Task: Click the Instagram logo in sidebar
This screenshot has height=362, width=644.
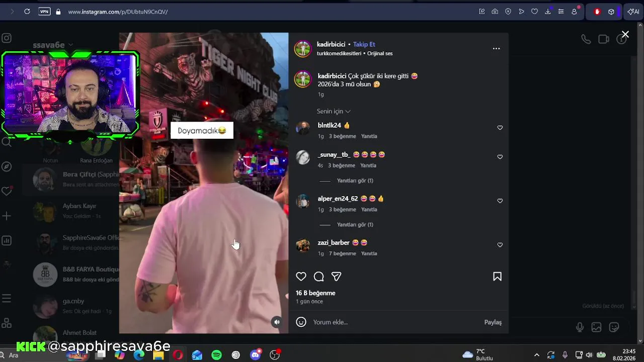Action: pos(7,38)
